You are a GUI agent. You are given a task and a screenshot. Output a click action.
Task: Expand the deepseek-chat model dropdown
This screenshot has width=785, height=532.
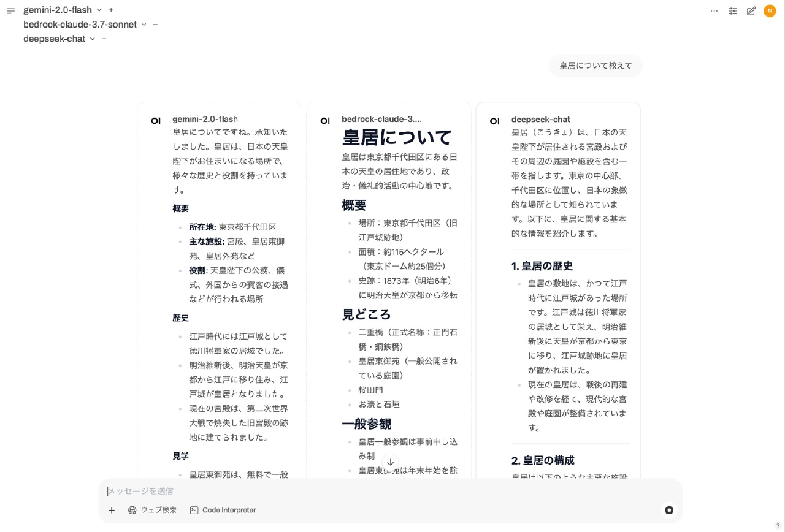93,39
